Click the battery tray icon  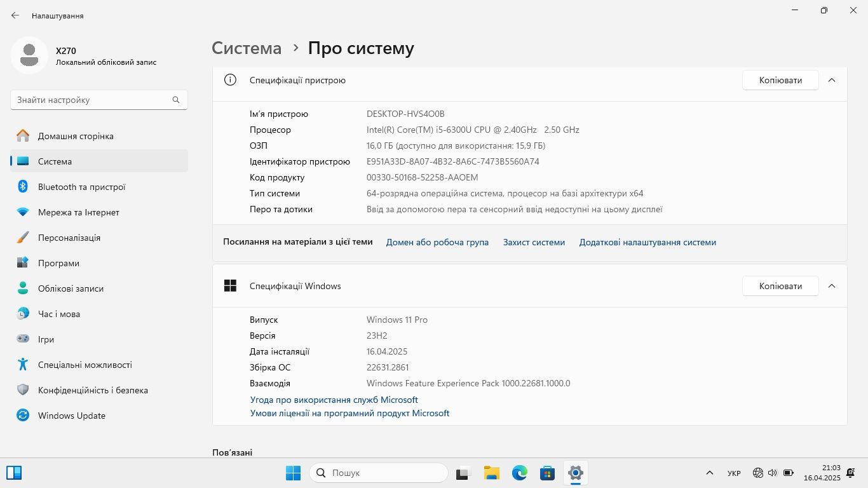click(x=789, y=473)
